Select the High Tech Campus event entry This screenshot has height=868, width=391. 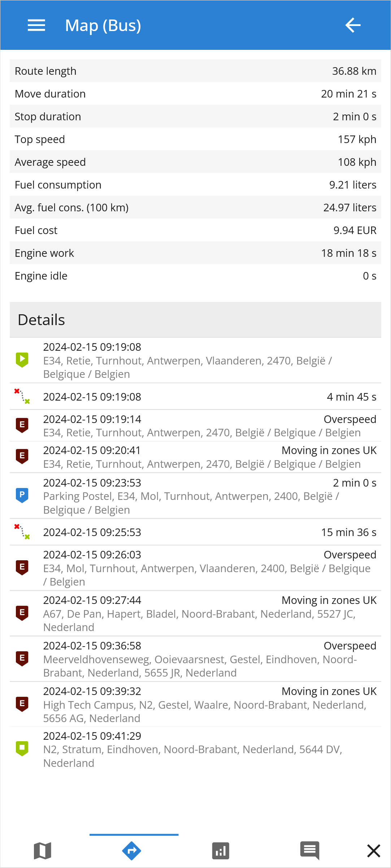[x=195, y=704]
